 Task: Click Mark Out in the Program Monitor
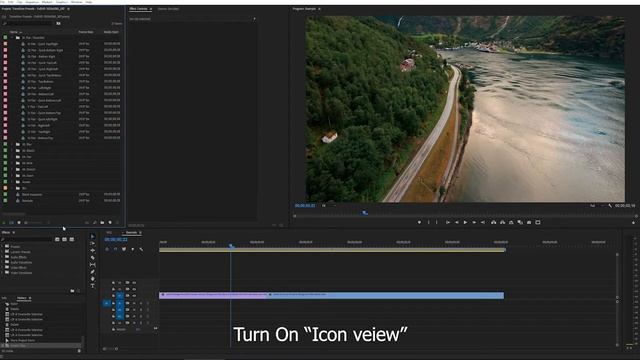pos(436,222)
